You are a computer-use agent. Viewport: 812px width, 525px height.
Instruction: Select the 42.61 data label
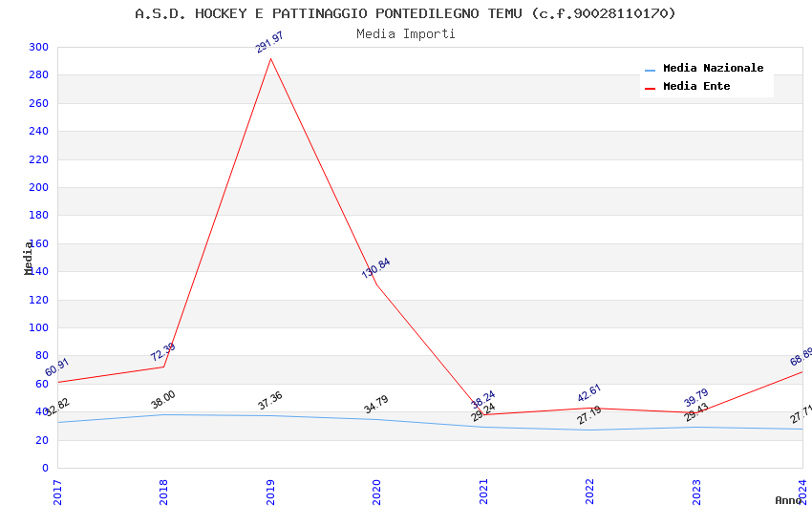coord(588,393)
